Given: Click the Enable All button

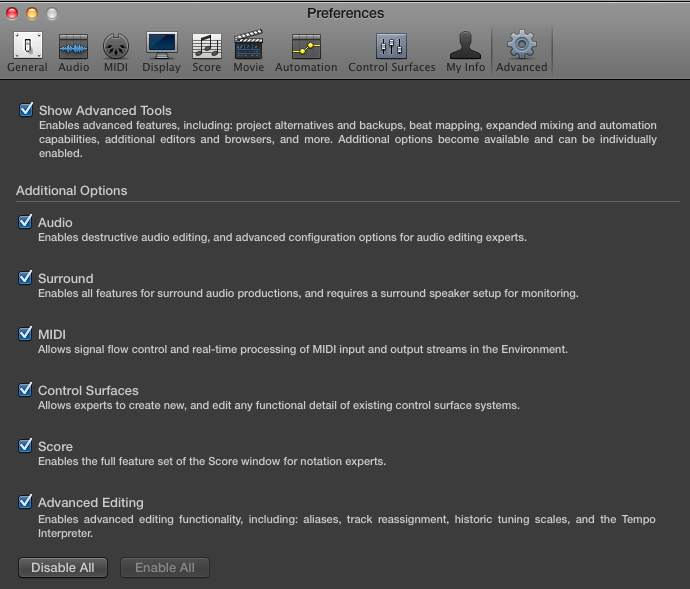Looking at the screenshot, I should coord(165,567).
